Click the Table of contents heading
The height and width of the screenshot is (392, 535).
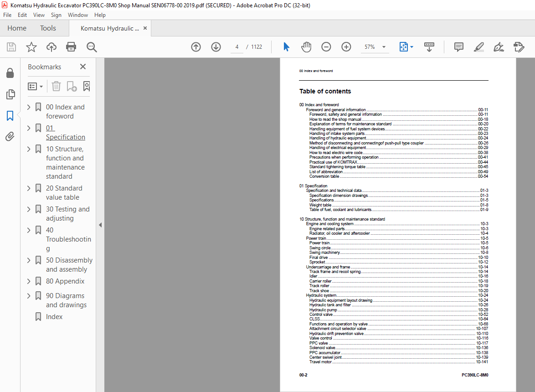(325, 91)
